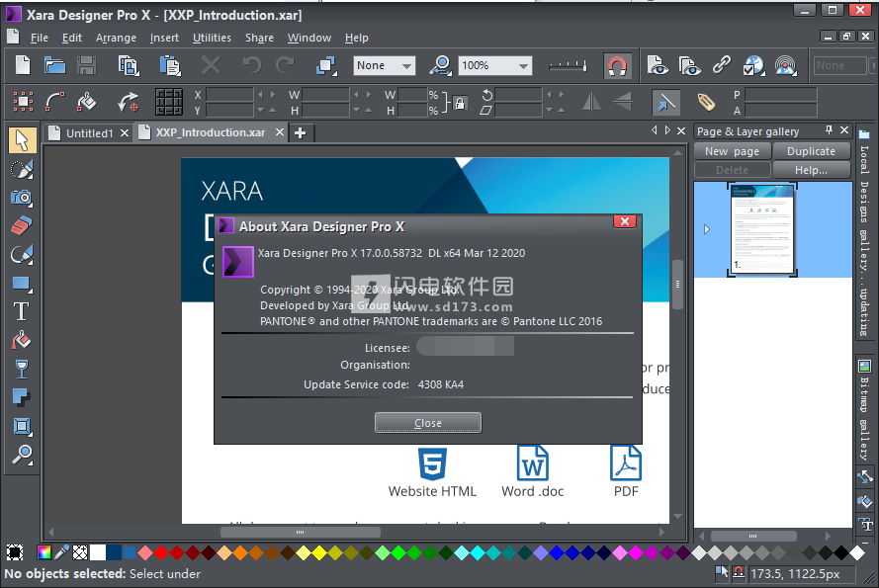Click the link chain icon
This screenshot has height=588, width=879.
(722, 65)
